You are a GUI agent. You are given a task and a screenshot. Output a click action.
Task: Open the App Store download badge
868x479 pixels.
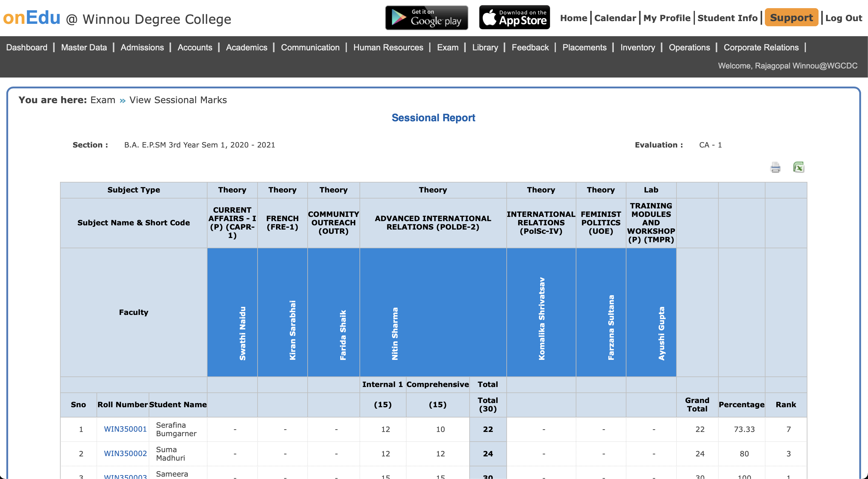(514, 18)
